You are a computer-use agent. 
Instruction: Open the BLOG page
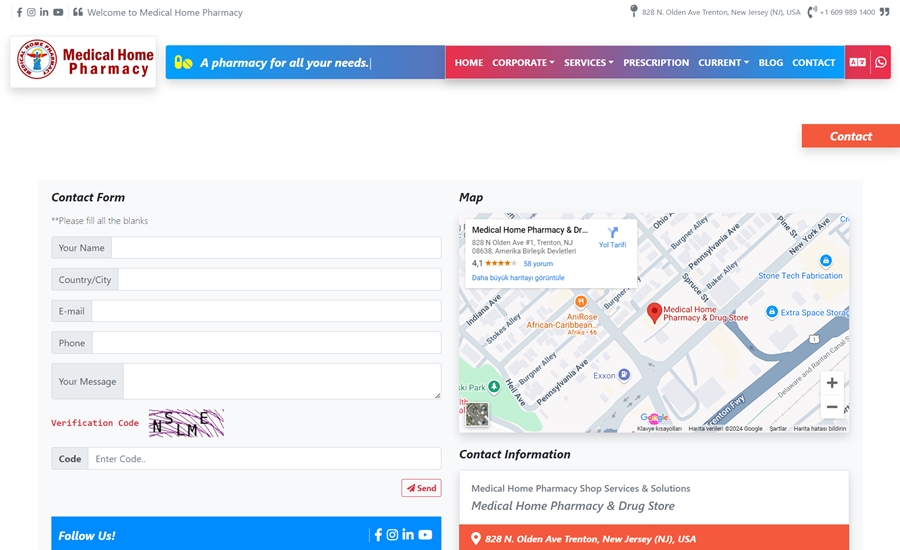pos(770,62)
